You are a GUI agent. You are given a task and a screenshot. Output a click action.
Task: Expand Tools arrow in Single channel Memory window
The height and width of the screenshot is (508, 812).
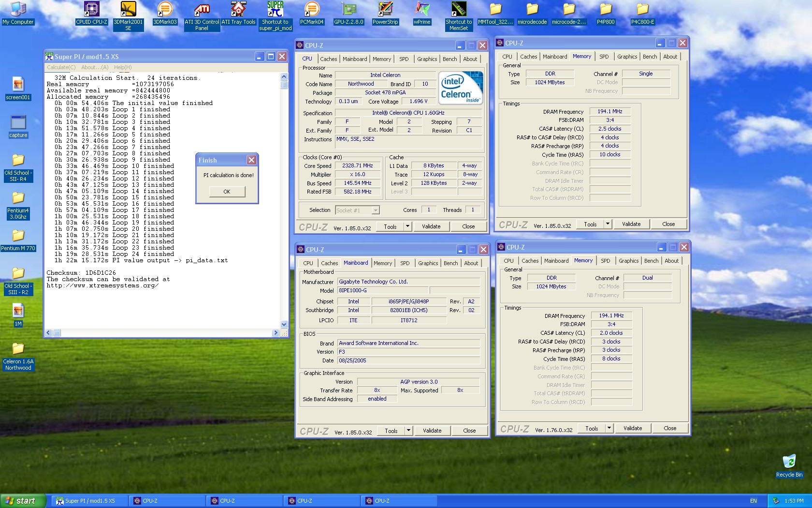coord(608,224)
